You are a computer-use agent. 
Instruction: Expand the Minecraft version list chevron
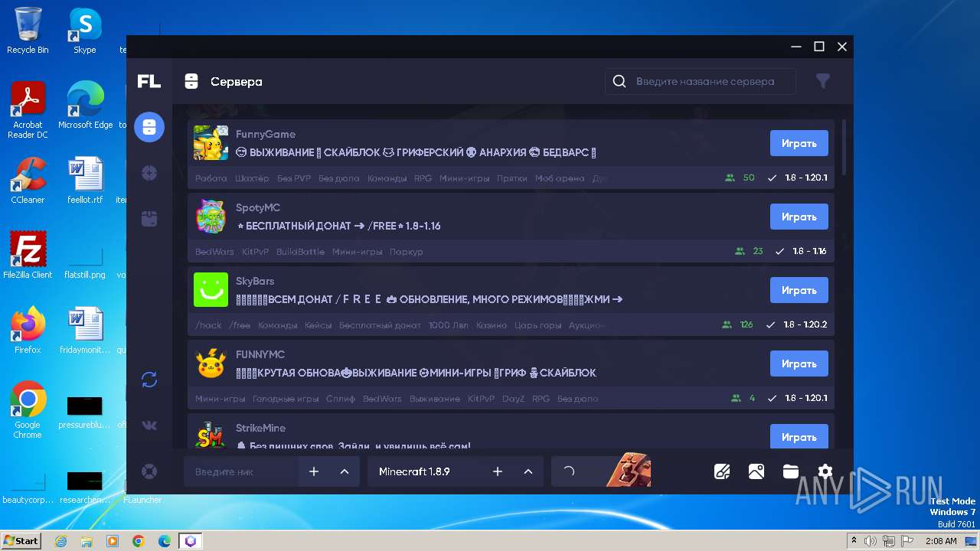528,471
